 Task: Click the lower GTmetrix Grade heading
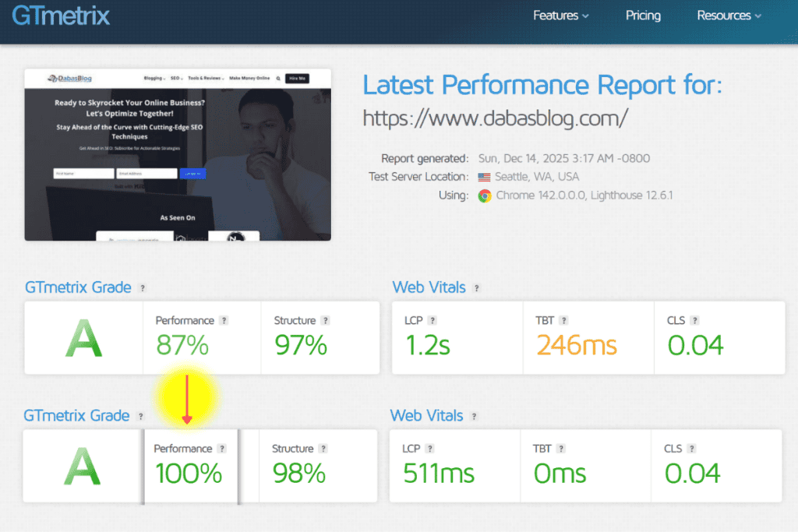point(76,415)
